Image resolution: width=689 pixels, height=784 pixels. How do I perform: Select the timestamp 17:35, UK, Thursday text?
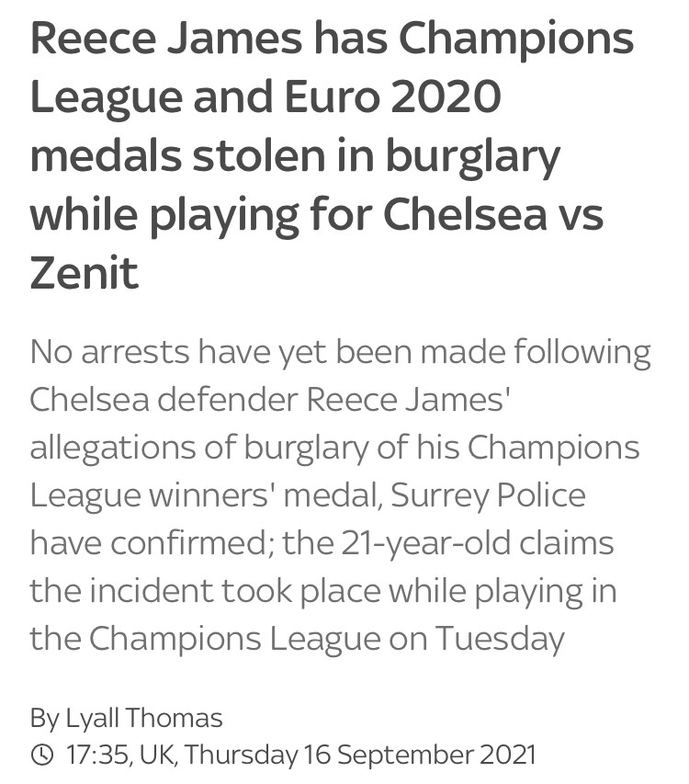(x=182, y=755)
